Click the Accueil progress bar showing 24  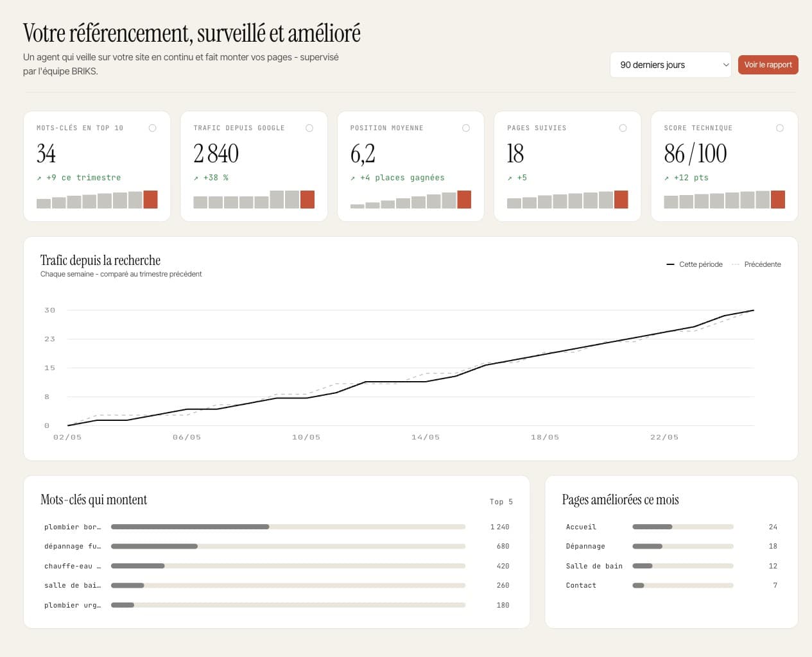pos(683,527)
